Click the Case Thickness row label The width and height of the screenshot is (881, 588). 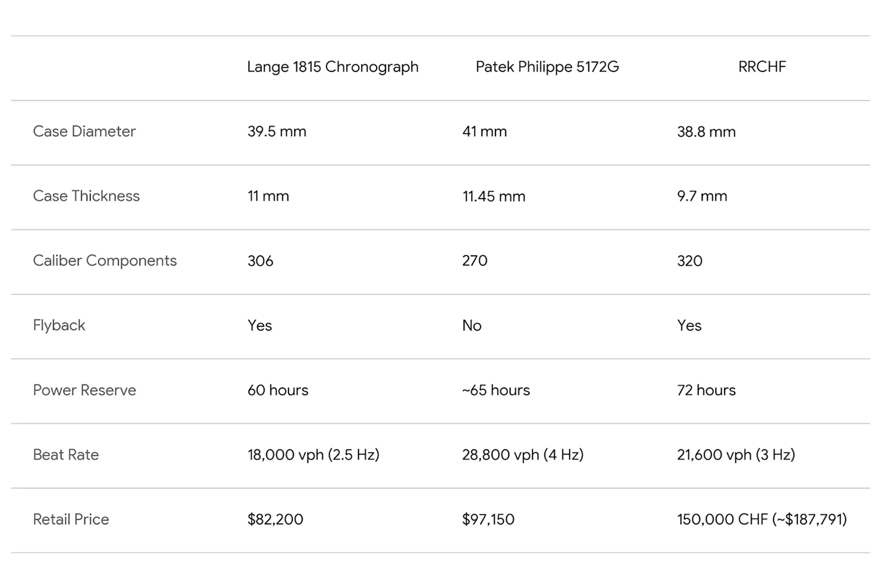86,196
